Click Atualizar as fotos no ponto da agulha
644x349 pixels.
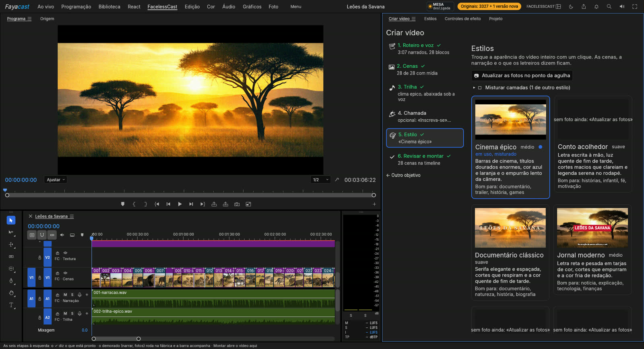(522, 75)
